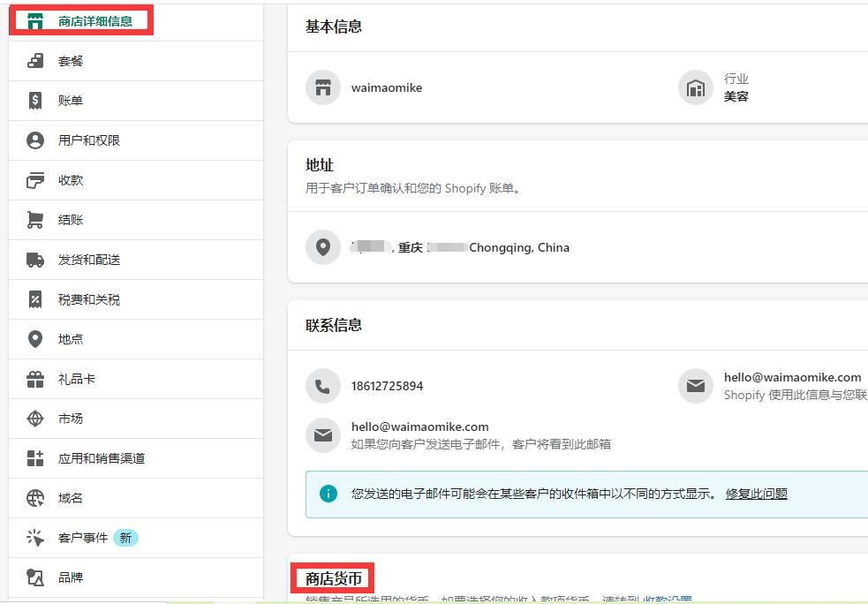Open the 收款 payments settings
This screenshot has width=868, height=604.
pos(71,180)
